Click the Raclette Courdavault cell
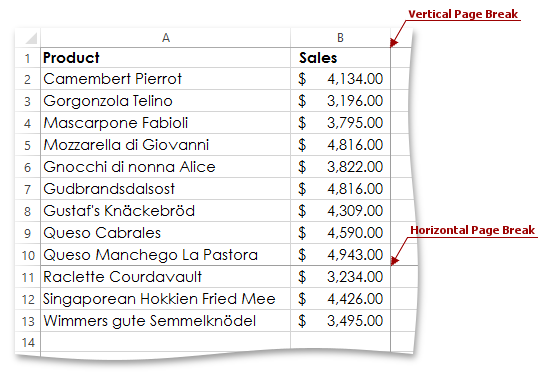The image size is (542, 375). pos(166,277)
